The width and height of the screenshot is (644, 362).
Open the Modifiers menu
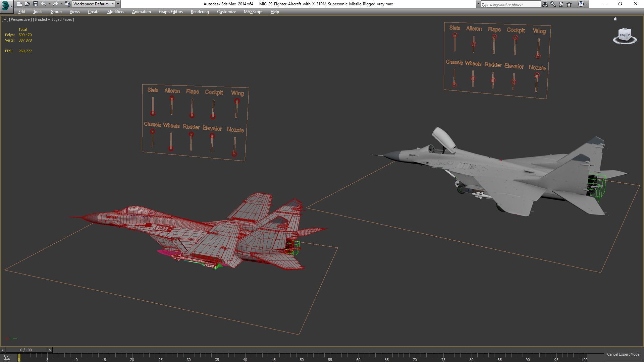coord(115,12)
